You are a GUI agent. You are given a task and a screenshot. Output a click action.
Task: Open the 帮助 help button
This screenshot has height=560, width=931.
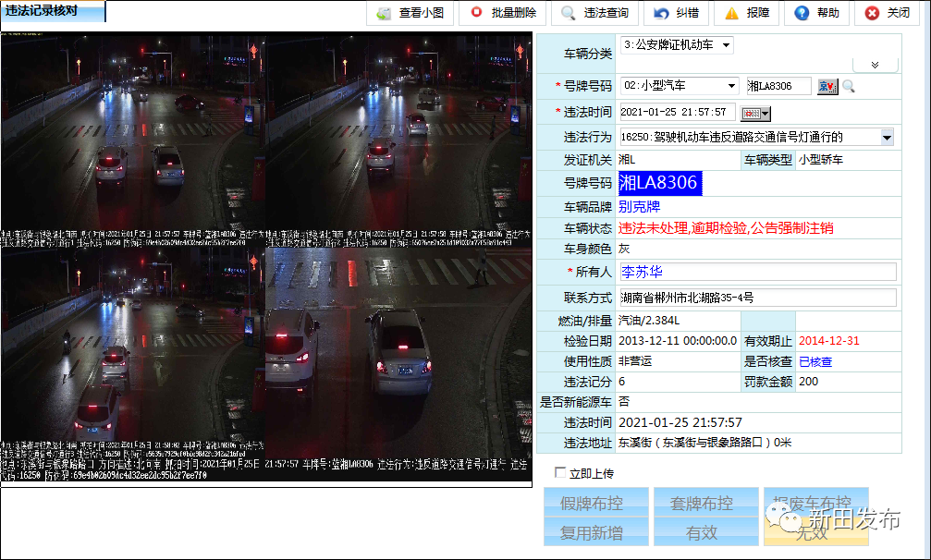click(816, 13)
